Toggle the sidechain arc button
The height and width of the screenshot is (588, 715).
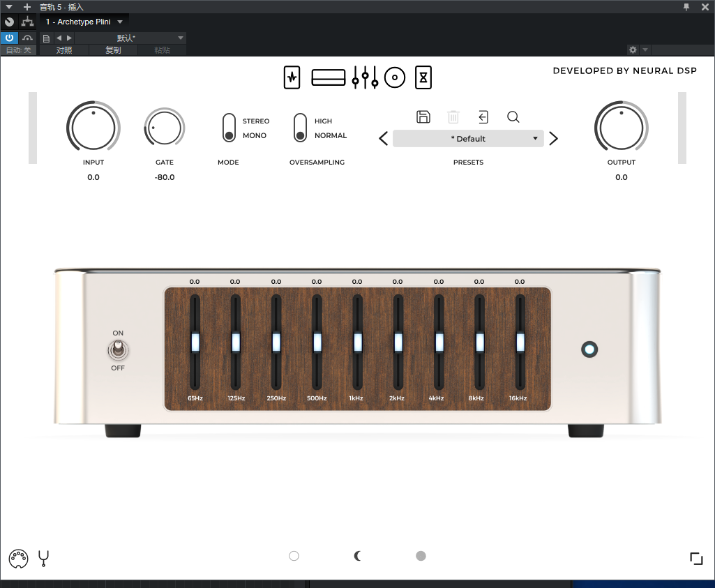[x=27, y=38]
